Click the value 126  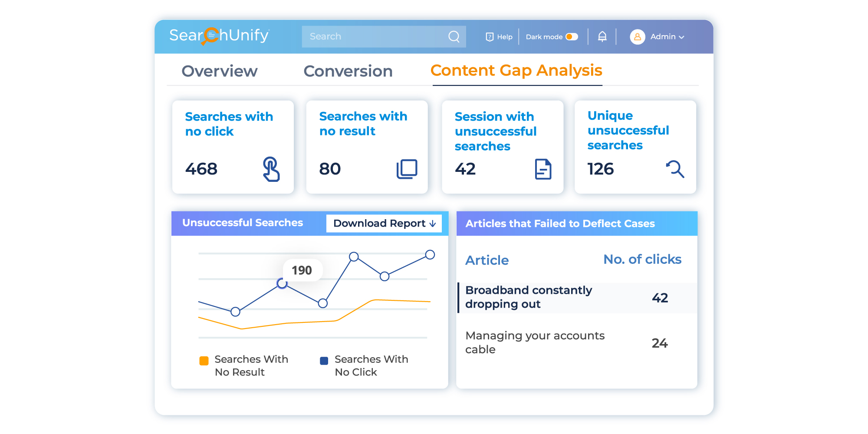[x=601, y=169]
